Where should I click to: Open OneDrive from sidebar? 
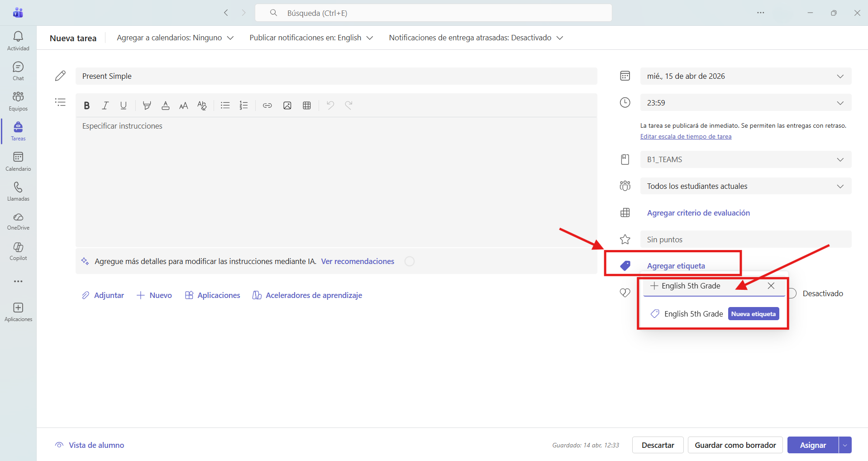tap(18, 221)
